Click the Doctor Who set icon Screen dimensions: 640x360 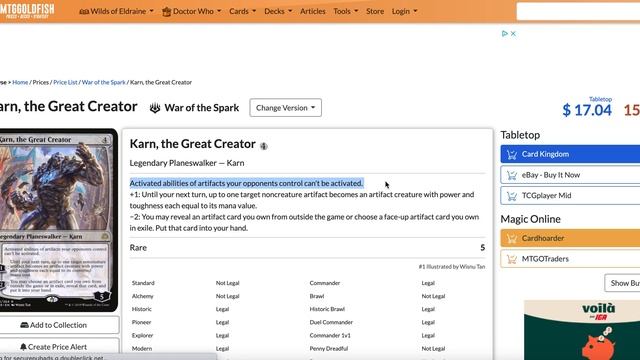point(167,11)
